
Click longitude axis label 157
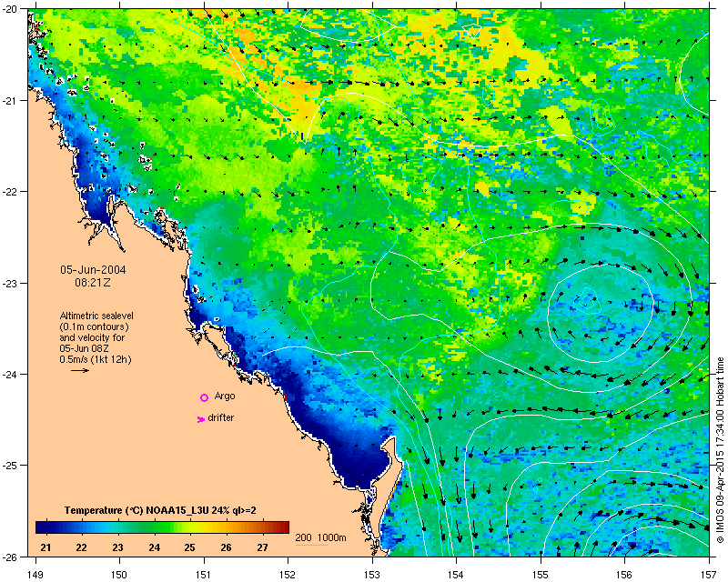[x=710, y=575]
